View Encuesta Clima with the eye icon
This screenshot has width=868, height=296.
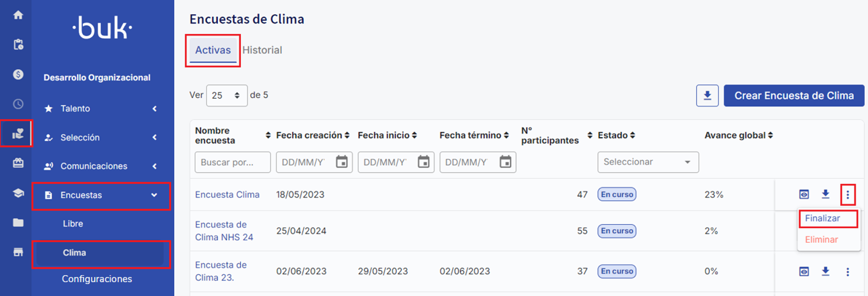click(x=804, y=194)
